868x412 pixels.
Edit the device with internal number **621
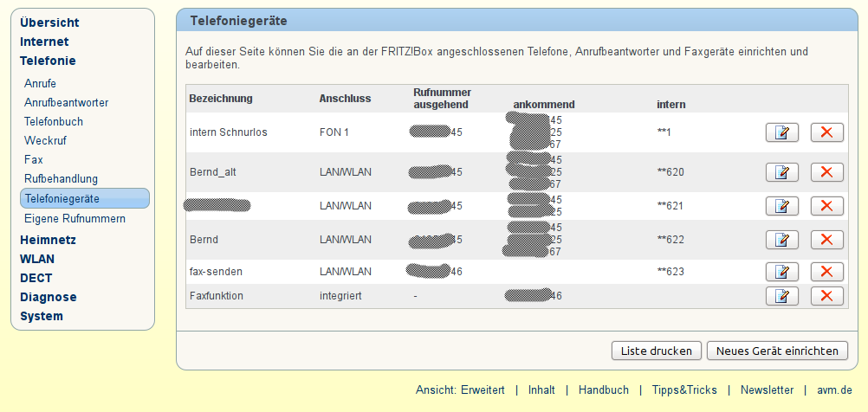(781, 206)
